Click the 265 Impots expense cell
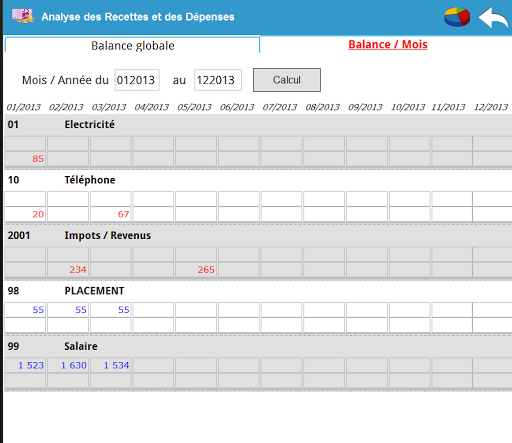The image size is (512, 443). point(196,270)
